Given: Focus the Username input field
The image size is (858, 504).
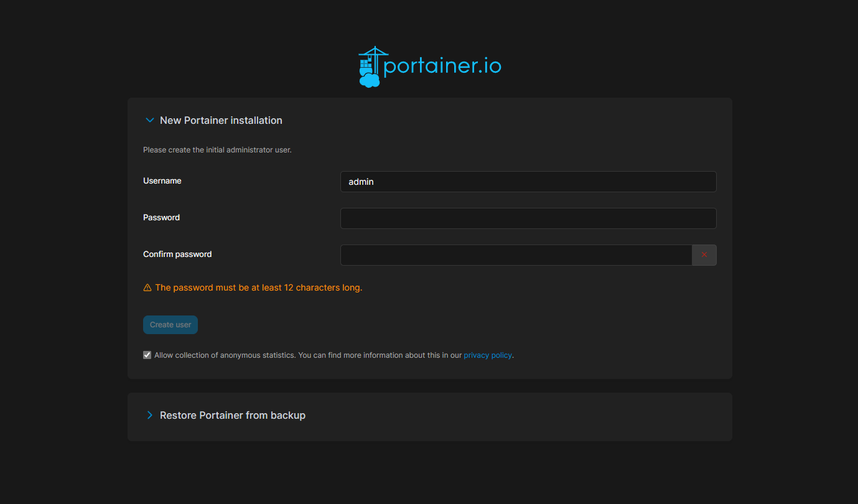Looking at the screenshot, I should coord(528,182).
